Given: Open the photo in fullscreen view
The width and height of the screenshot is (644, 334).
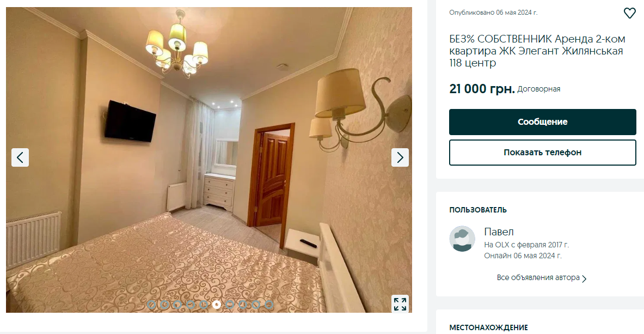Looking at the screenshot, I should [400, 304].
